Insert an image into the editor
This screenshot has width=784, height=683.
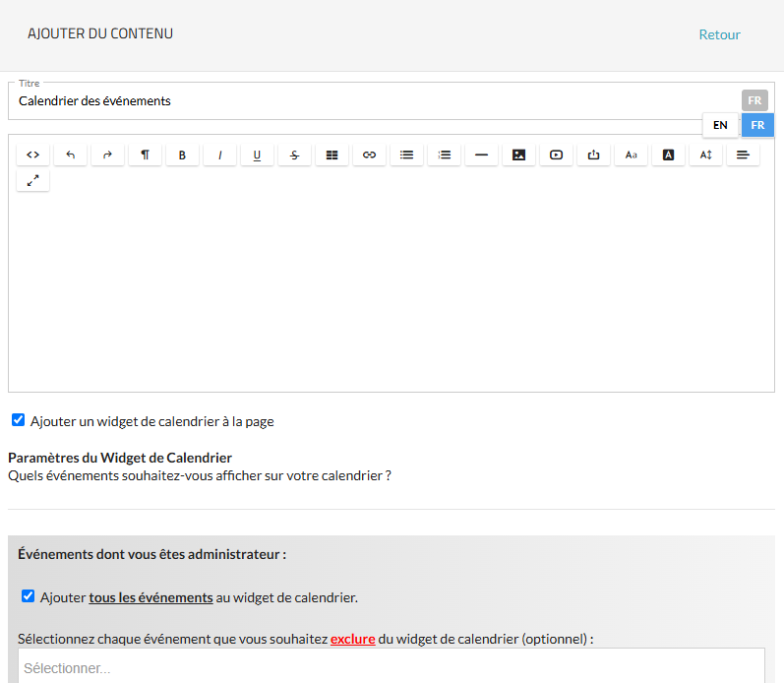(518, 155)
